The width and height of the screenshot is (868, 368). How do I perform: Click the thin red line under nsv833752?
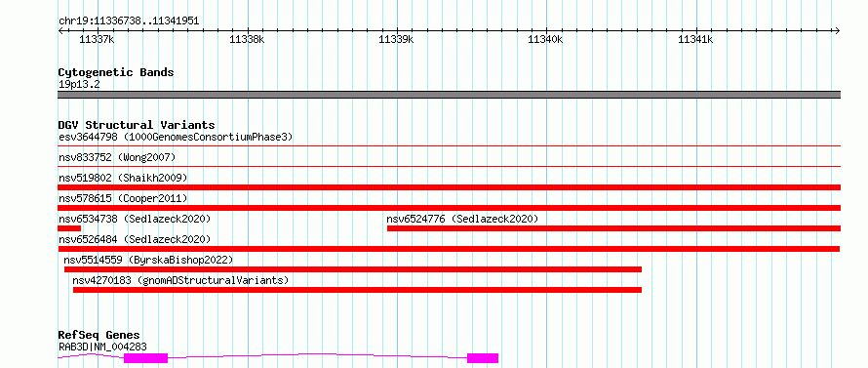(x=449, y=166)
